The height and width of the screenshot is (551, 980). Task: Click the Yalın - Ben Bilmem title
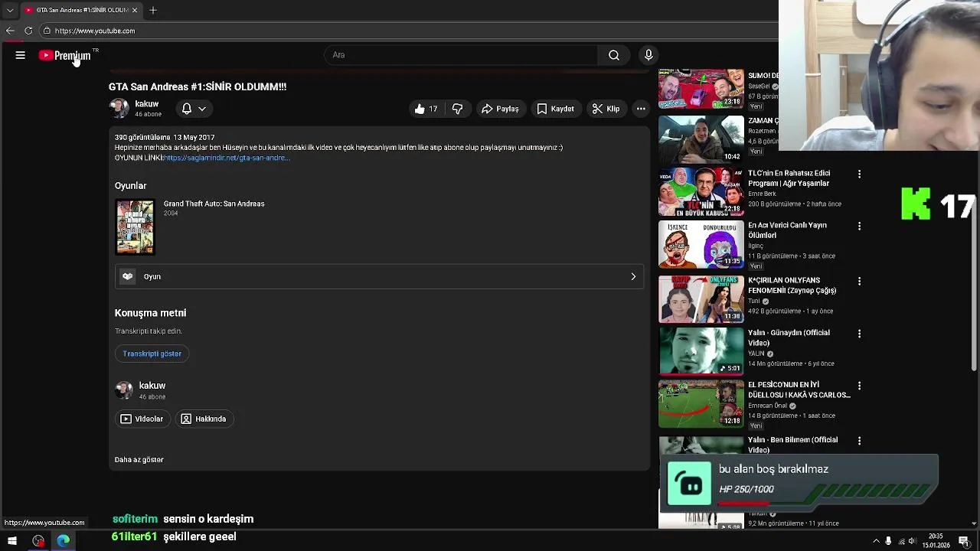792,445
